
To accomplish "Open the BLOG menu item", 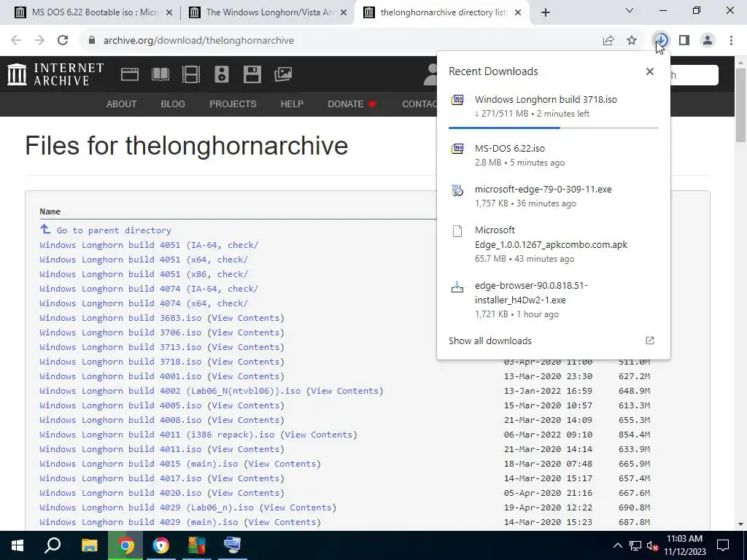I will [173, 104].
